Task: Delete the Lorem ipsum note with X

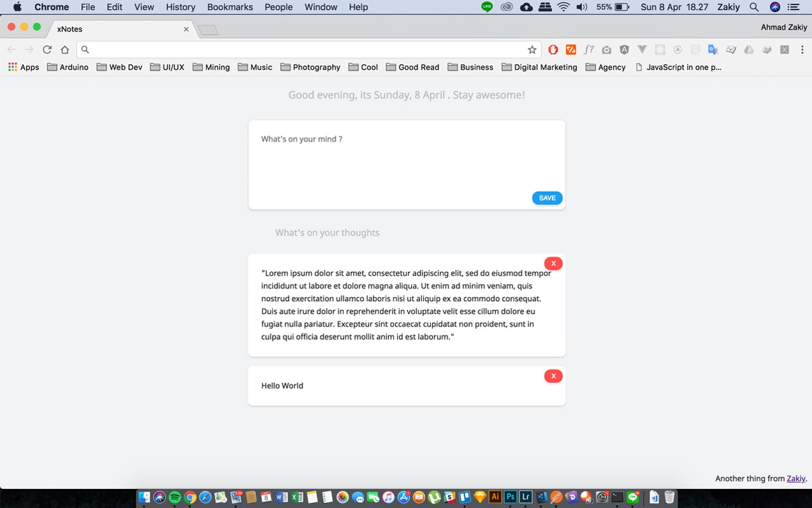Action: coord(553,264)
